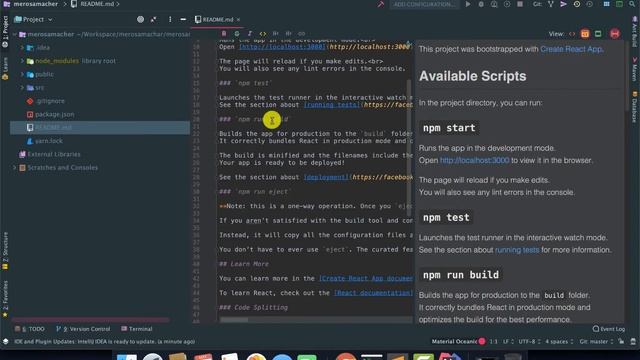Open UTF-8 encoding selector in status bar
This screenshot has width=640, height=360.
(529, 341)
